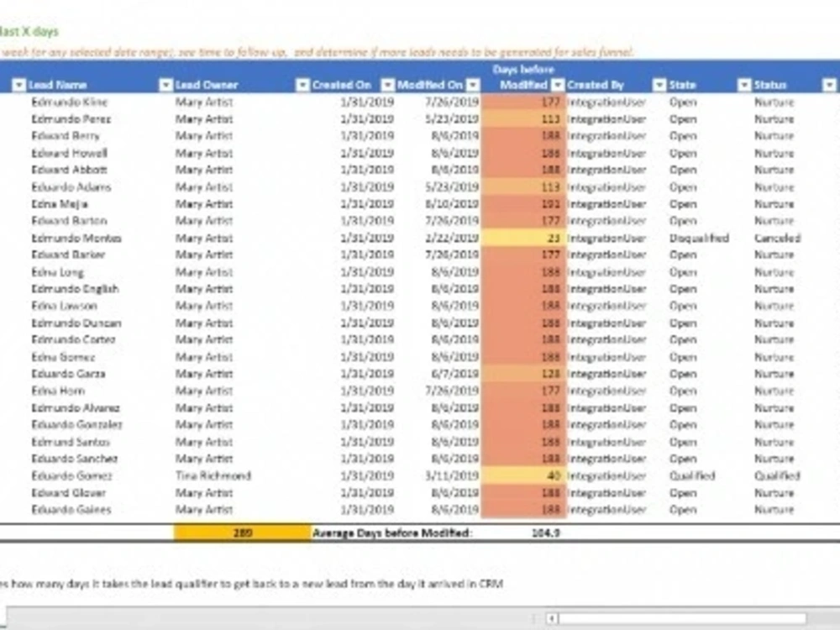Select the Edmund Santos lead name cell
This screenshot has width=840, height=630.
(x=71, y=442)
